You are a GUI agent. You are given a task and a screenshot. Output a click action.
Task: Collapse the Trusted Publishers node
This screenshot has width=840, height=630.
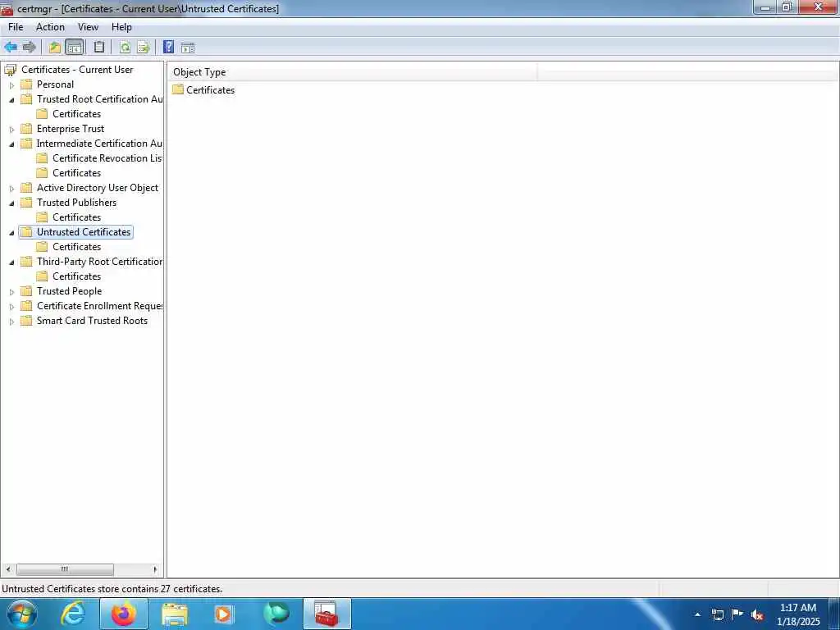[11, 203]
